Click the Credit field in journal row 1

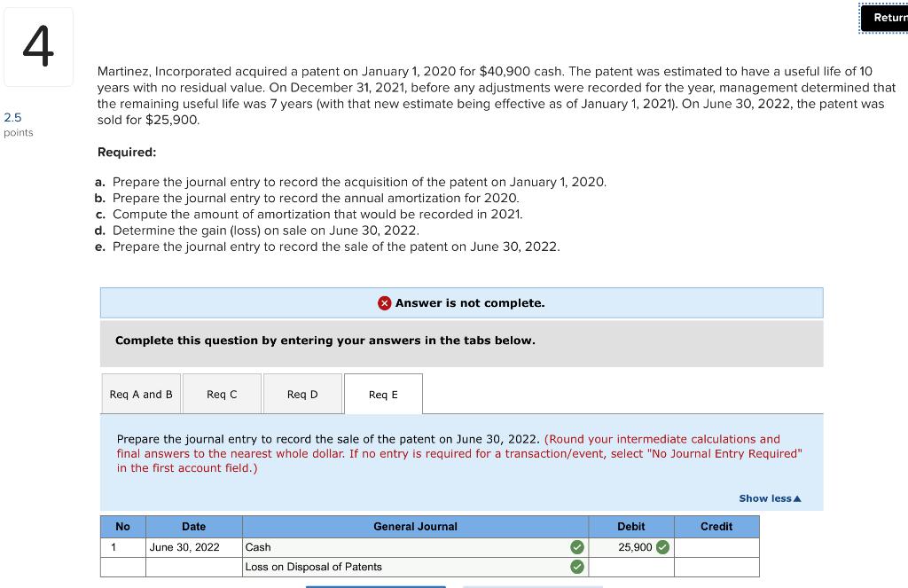click(x=716, y=547)
